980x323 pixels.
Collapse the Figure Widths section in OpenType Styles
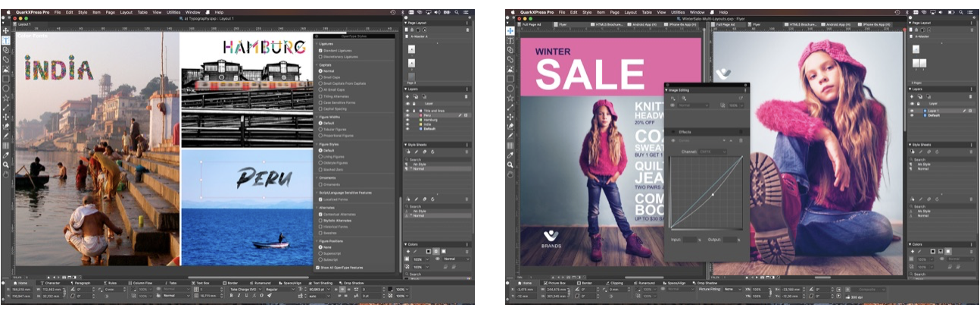(317, 117)
